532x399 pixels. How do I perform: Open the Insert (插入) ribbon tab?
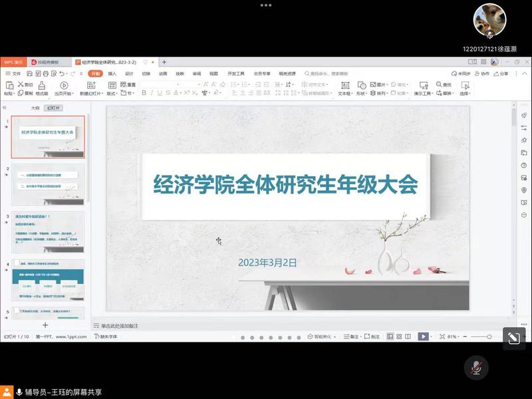pos(112,73)
